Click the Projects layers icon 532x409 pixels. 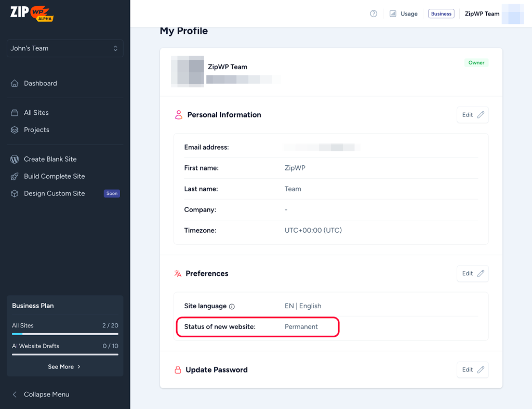[15, 130]
